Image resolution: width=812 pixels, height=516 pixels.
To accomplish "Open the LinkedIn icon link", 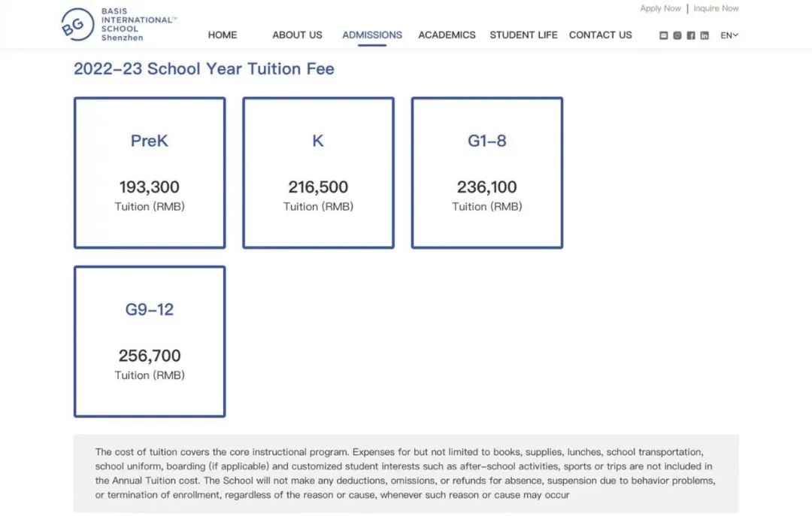I will point(704,35).
